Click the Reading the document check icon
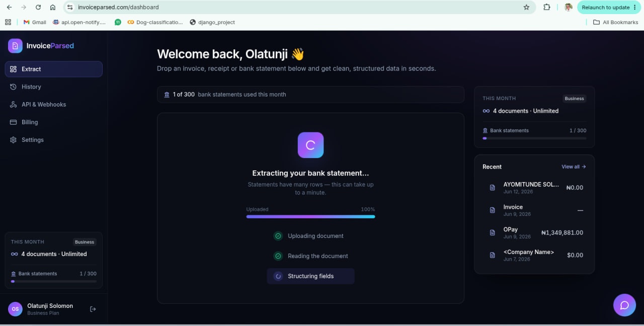This screenshot has width=644, height=326. (278, 256)
